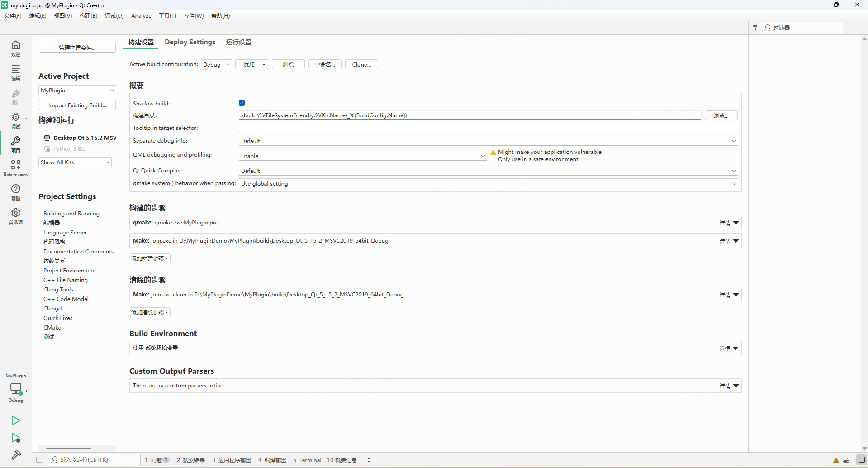This screenshot has width=868, height=468.
Task: Click the warning triangle in status bar
Action: pyautogui.click(x=836, y=460)
